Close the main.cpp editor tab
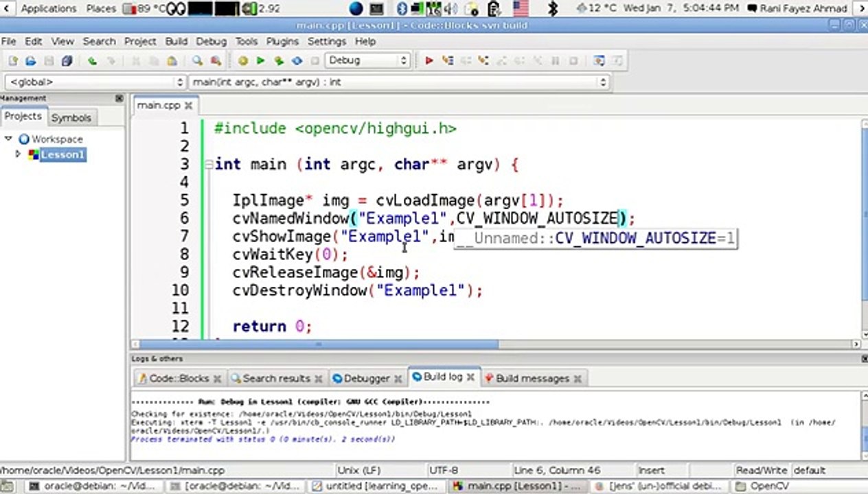 click(189, 106)
